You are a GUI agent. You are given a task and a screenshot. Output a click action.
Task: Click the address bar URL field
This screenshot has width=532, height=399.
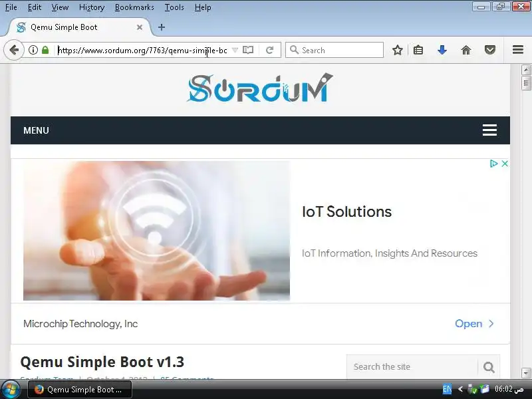tap(142, 51)
